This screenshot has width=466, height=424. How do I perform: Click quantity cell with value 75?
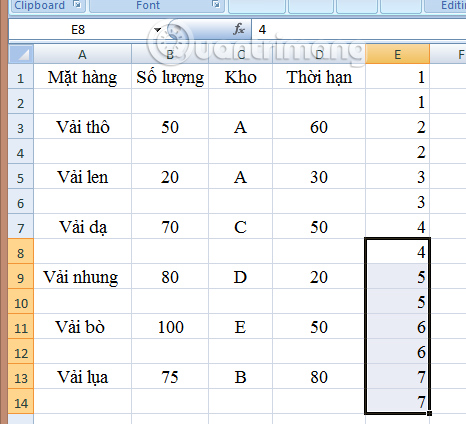coord(170,376)
